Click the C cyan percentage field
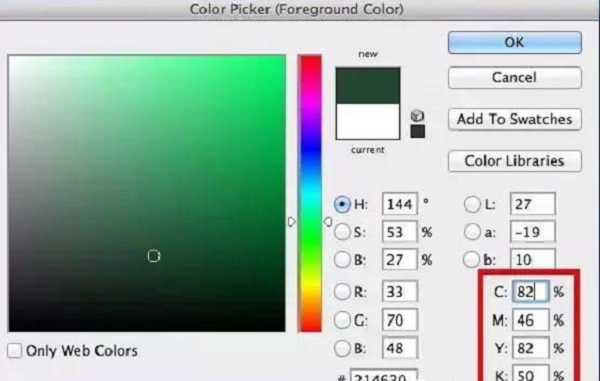 point(530,292)
